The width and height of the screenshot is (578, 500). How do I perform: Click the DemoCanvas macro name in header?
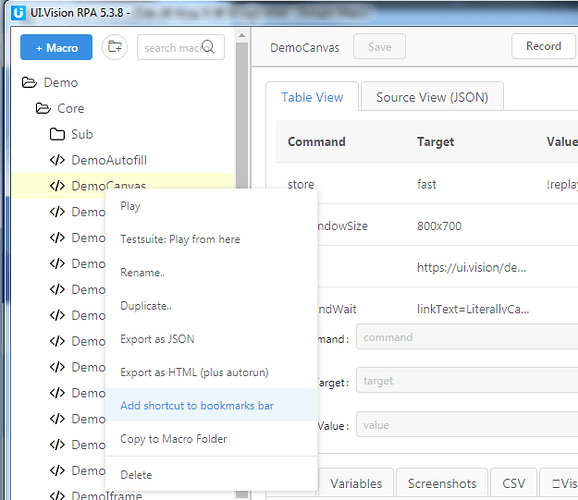(x=304, y=48)
